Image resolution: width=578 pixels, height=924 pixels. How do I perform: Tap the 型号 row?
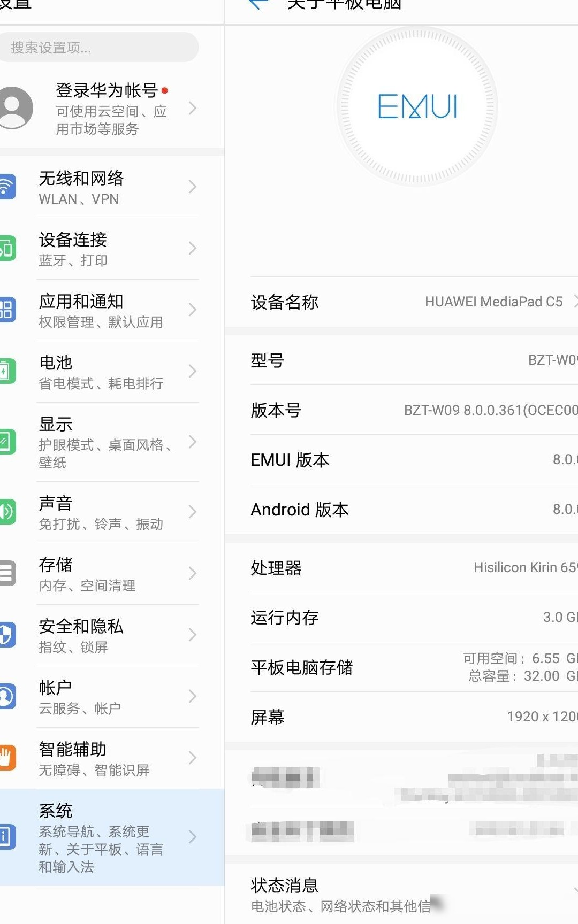tap(401, 360)
